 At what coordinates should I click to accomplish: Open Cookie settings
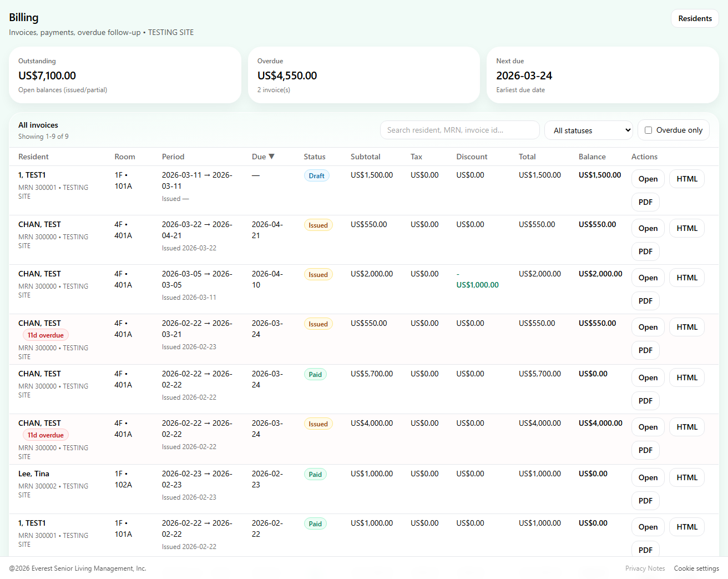pyautogui.click(x=696, y=568)
